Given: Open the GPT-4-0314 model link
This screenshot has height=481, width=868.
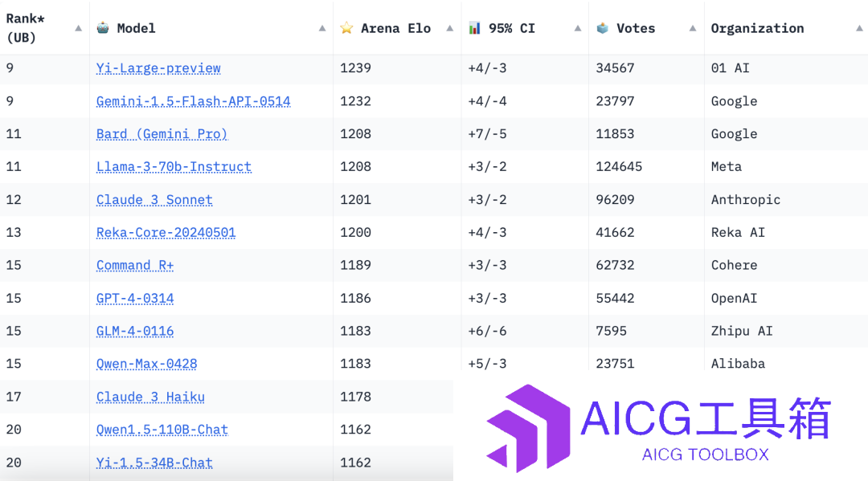Looking at the screenshot, I should [x=135, y=299].
